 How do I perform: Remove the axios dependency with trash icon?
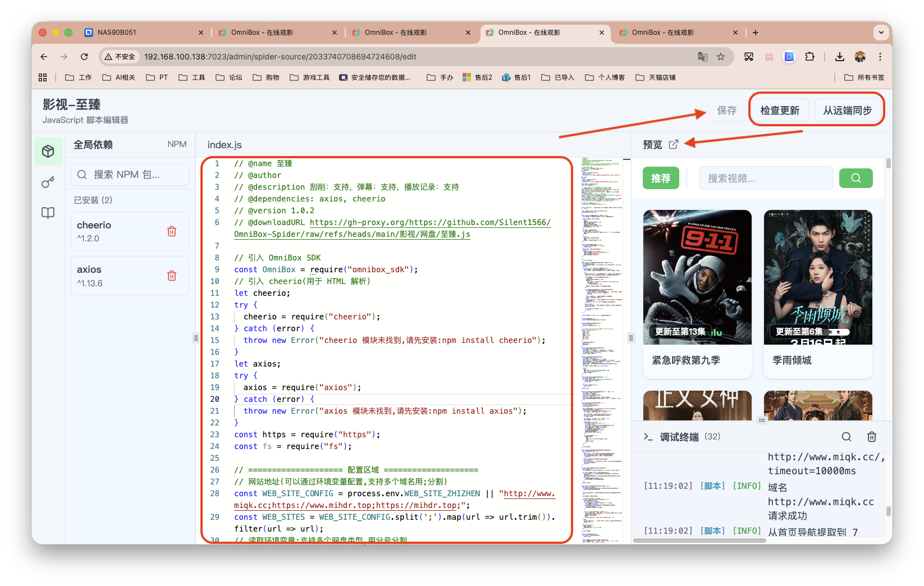[172, 276]
